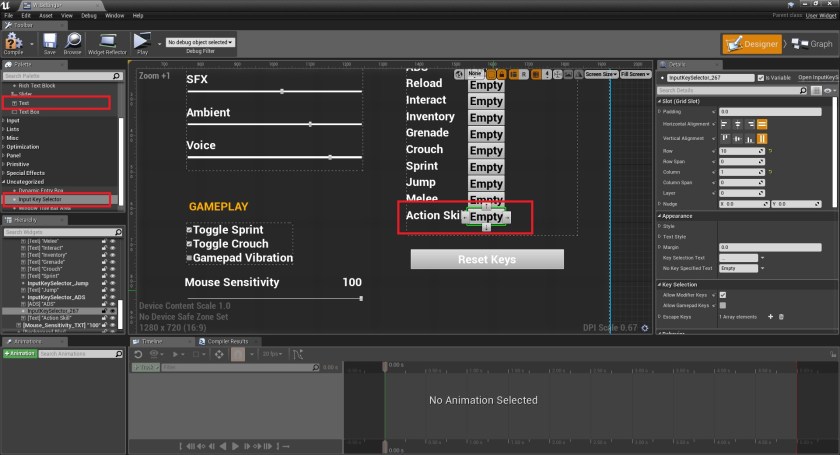Open the Asset menu
The width and height of the screenshot is (840, 455).
48,16
